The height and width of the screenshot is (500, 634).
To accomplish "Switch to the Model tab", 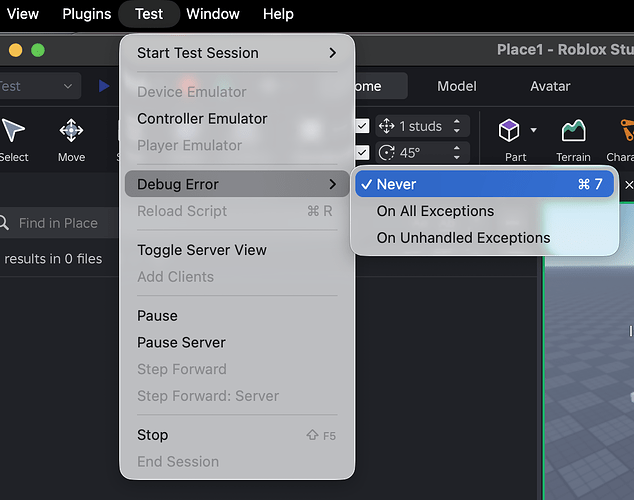I will point(457,86).
